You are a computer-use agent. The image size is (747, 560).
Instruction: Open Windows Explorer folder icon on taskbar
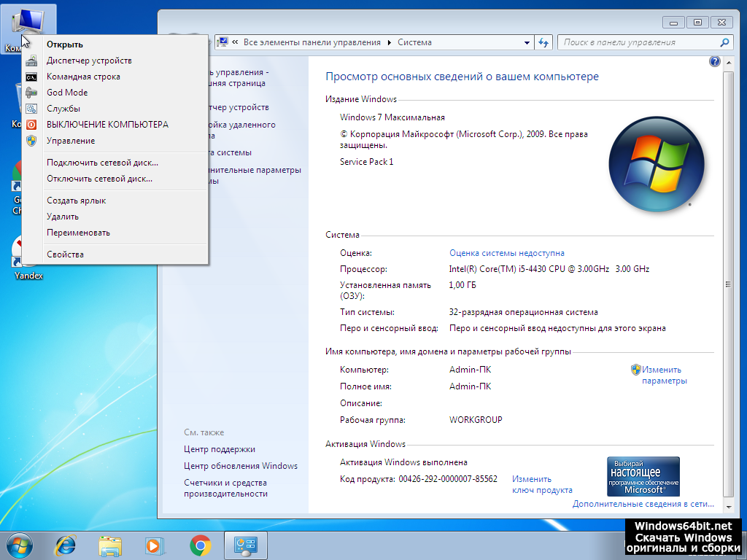pos(110,545)
